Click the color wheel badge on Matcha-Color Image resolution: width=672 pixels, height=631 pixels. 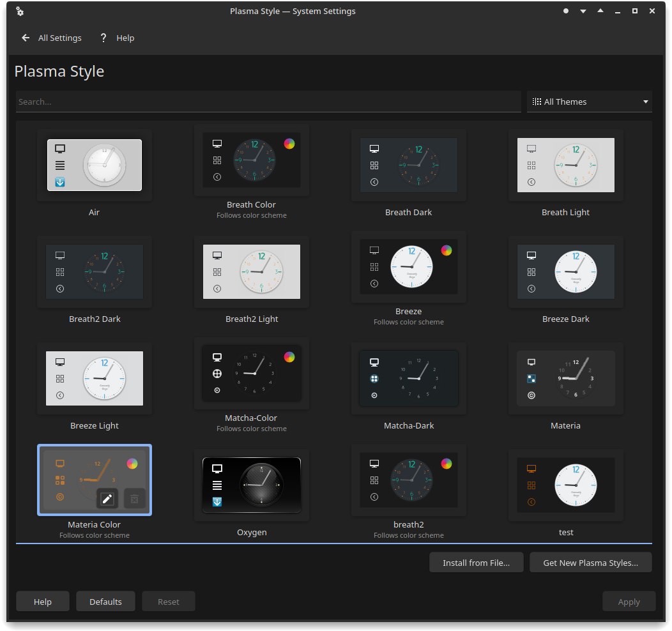[289, 357]
